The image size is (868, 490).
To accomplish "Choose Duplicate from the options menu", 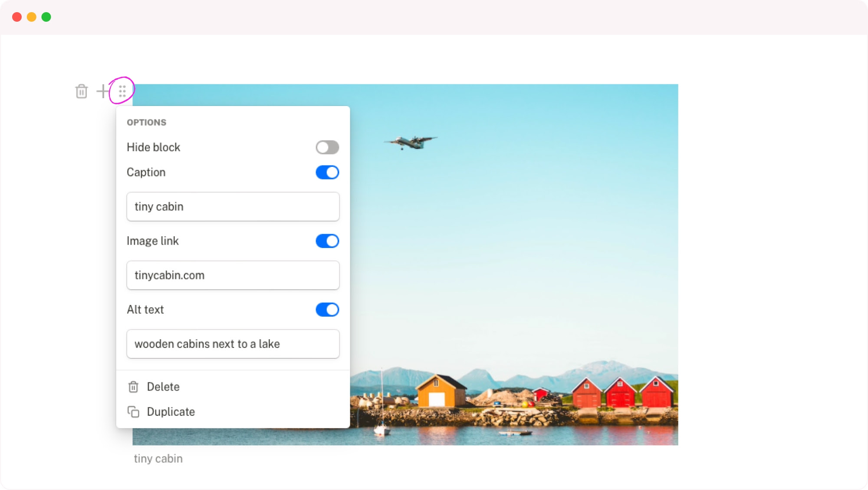I will click(x=171, y=412).
